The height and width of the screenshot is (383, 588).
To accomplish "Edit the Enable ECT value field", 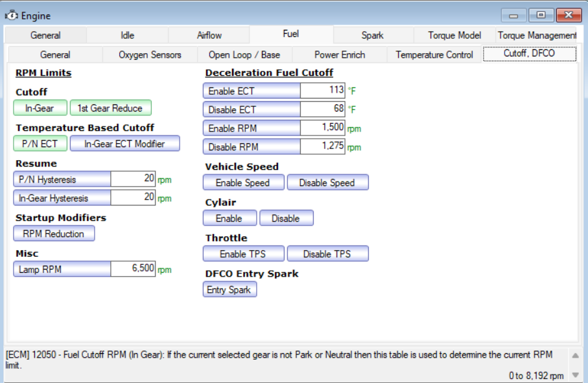I will (322, 90).
